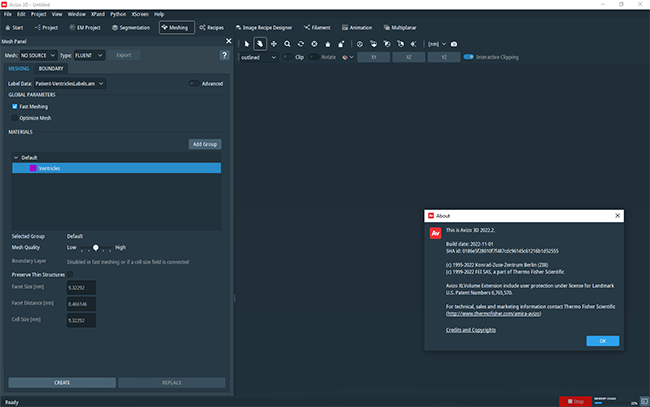Click the REPLACE button
The width and height of the screenshot is (650, 407).
click(172, 383)
